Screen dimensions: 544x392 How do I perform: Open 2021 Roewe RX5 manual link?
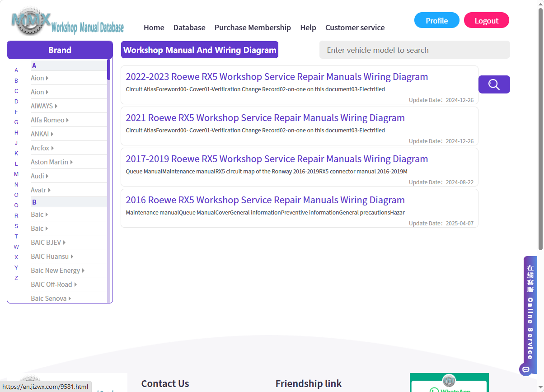tap(265, 117)
